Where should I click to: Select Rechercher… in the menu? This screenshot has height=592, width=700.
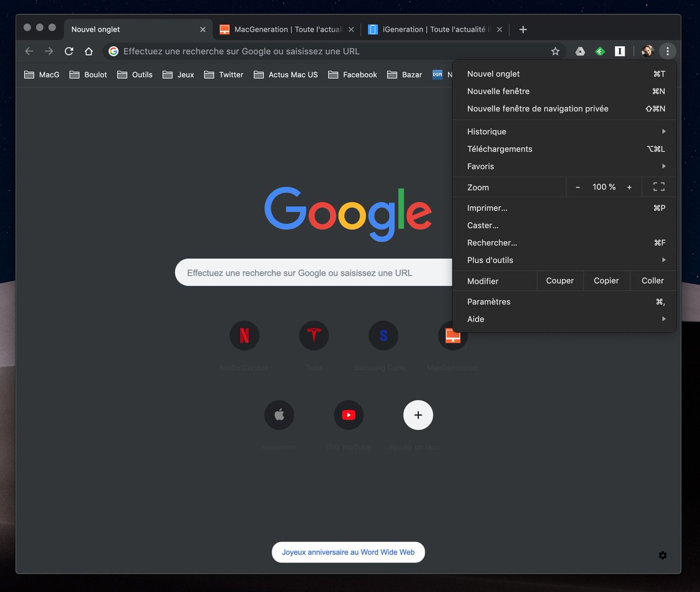[x=564, y=243]
